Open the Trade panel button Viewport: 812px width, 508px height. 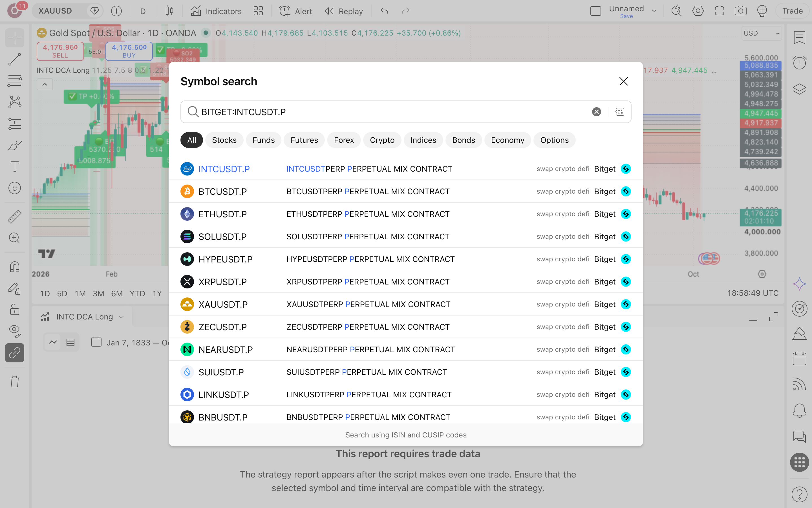pos(792,11)
